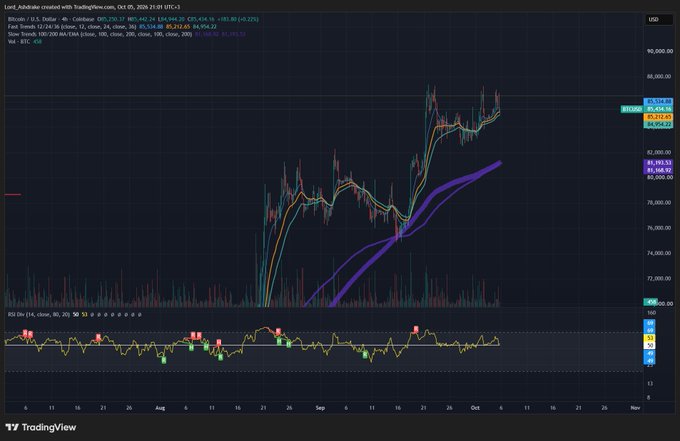The width and height of the screenshot is (680, 441).
Task: Click the 90,000.00 price scale label
Action: pyautogui.click(x=659, y=51)
